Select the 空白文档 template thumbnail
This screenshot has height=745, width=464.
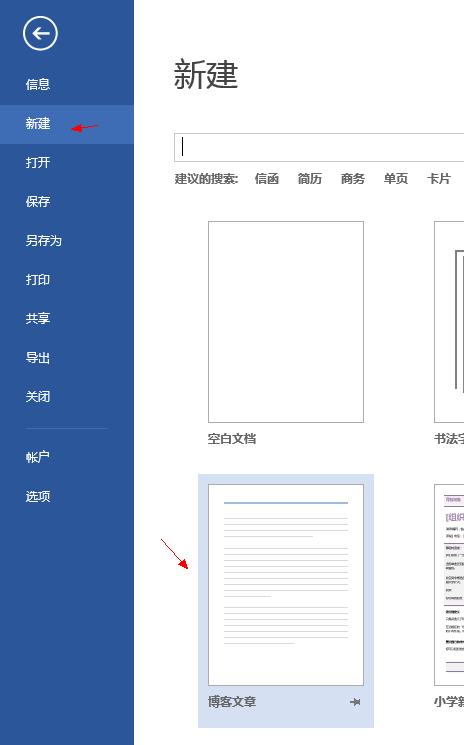click(x=286, y=322)
